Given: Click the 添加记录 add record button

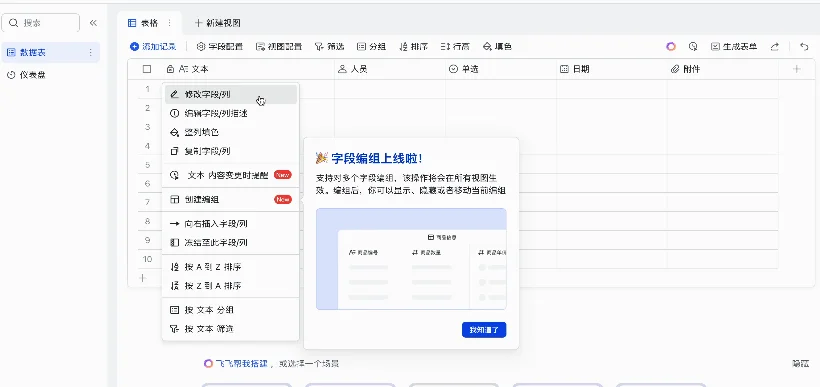Looking at the screenshot, I should click(153, 47).
